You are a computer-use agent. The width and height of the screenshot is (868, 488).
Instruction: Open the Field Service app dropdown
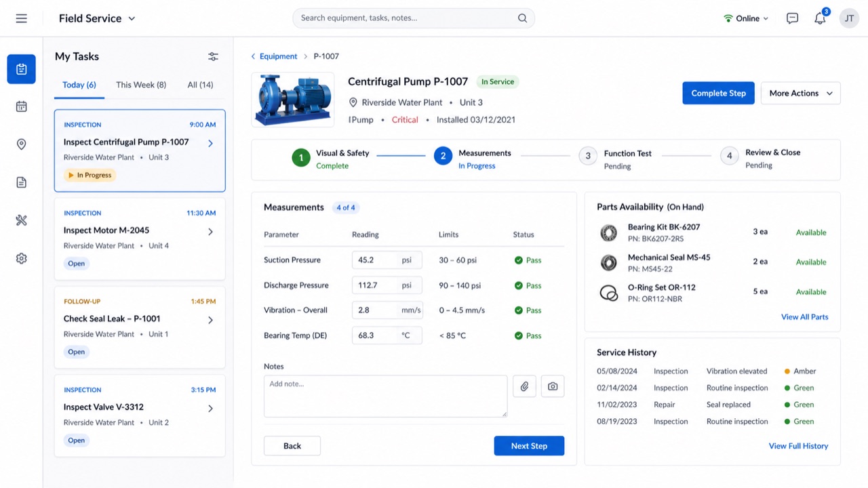pos(97,18)
